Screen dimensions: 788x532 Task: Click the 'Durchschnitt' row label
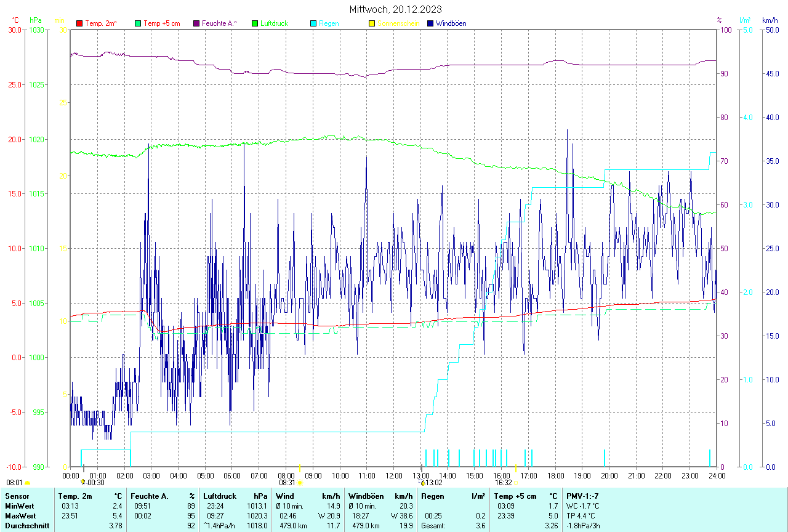coord(27,525)
